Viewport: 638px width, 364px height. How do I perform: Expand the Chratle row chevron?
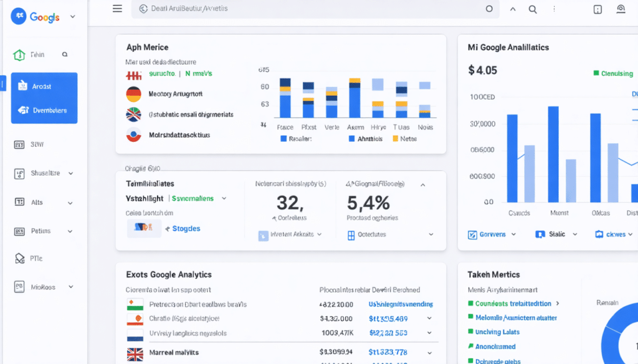point(429,319)
